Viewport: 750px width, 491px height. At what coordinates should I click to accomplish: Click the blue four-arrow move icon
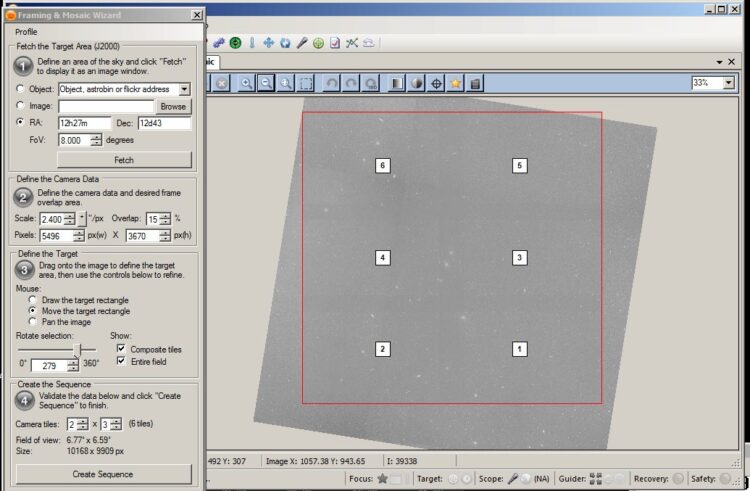pos(269,43)
